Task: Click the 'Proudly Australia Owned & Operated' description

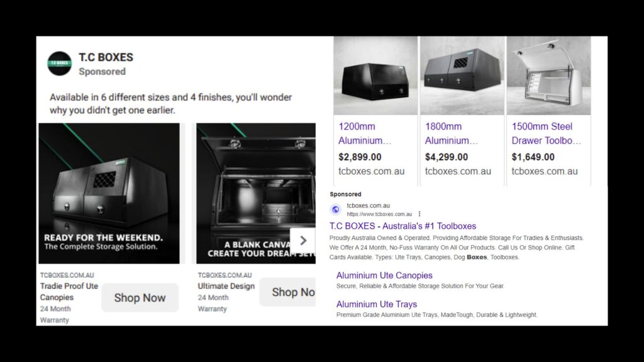Action: pyautogui.click(x=457, y=248)
